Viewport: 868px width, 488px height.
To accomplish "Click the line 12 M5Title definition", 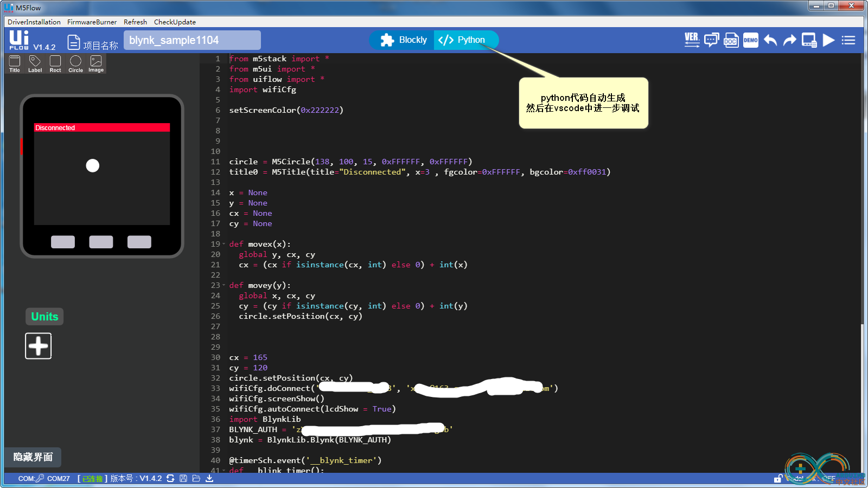I will (420, 172).
